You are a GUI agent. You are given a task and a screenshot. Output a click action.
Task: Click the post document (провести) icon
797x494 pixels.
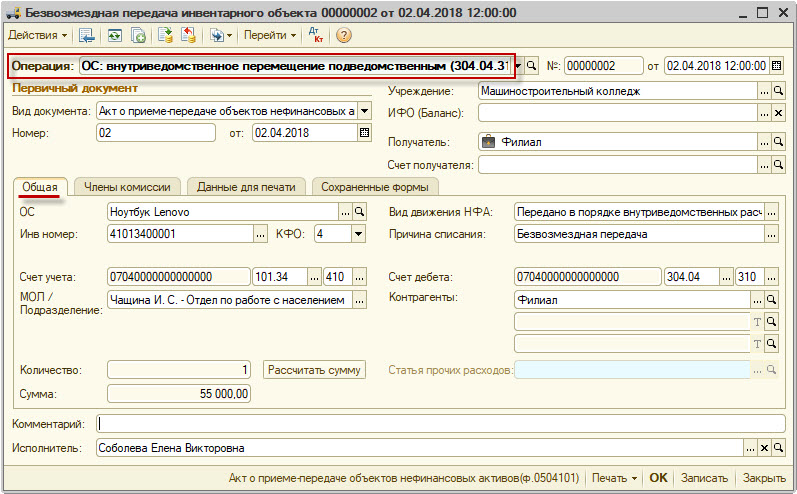coord(165,35)
